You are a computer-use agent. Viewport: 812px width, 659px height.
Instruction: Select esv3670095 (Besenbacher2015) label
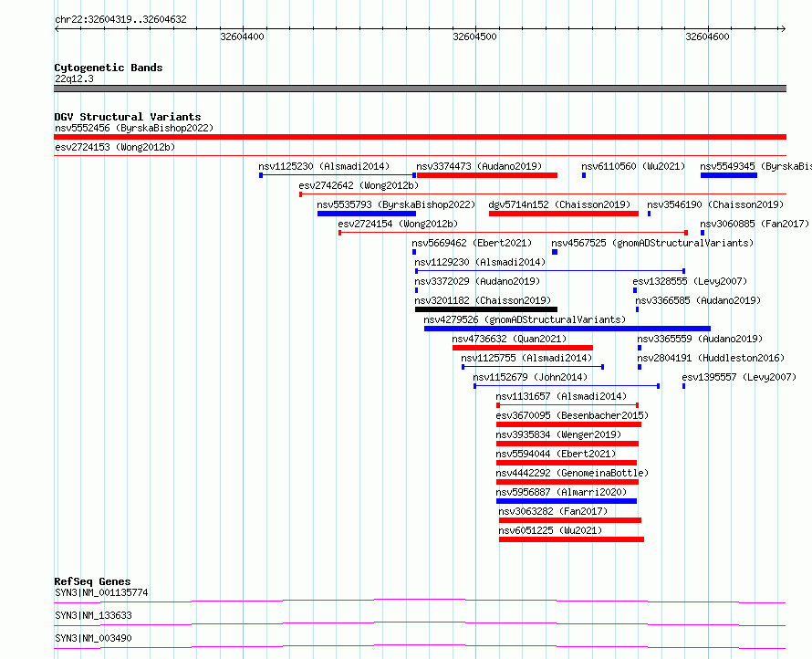[x=572, y=415]
